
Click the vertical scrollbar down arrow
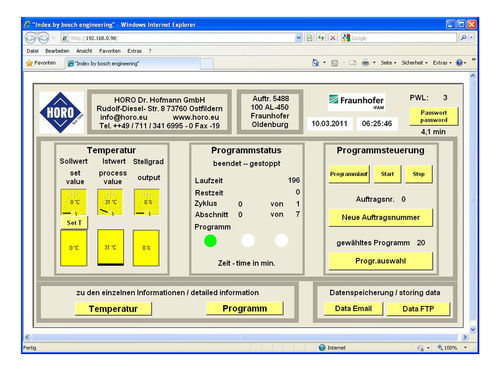pyautogui.click(x=473, y=330)
